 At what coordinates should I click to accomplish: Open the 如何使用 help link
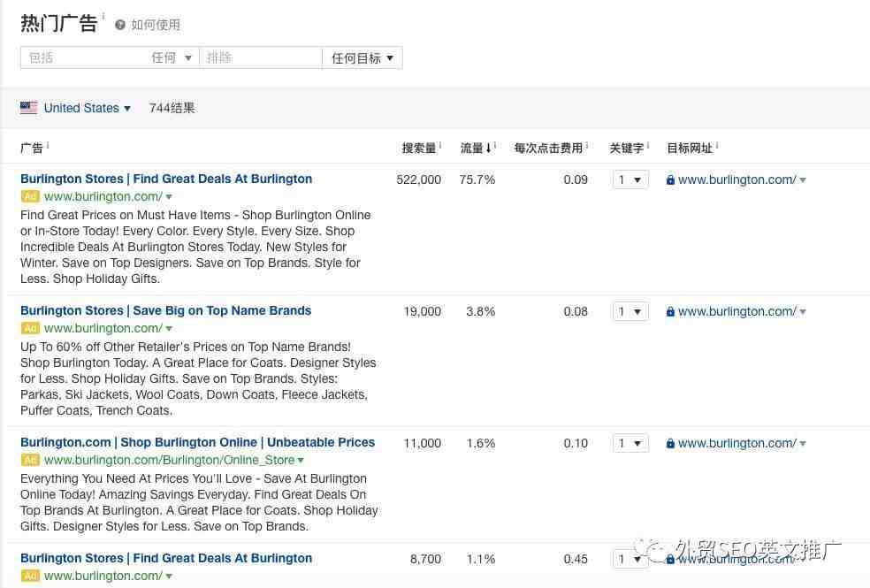click(156, 25)
